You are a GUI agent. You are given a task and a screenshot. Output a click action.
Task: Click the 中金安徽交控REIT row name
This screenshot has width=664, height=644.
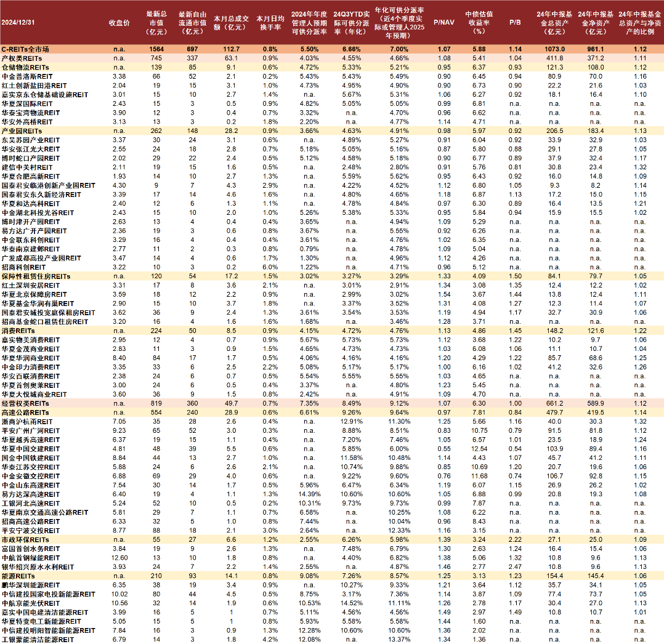point(31,477)
